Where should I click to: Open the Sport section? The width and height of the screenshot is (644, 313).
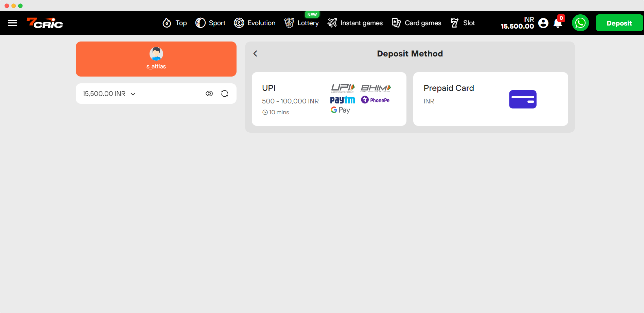point(210,23)
